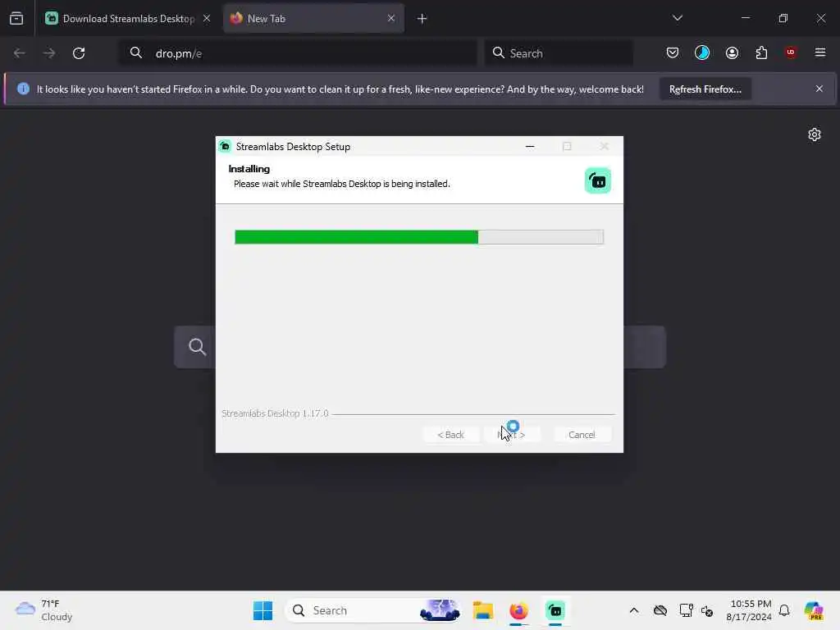Viewport: 840px width, 630px height.
Task: Click the Windows taskbar Search box
Action: pos(374,610)
